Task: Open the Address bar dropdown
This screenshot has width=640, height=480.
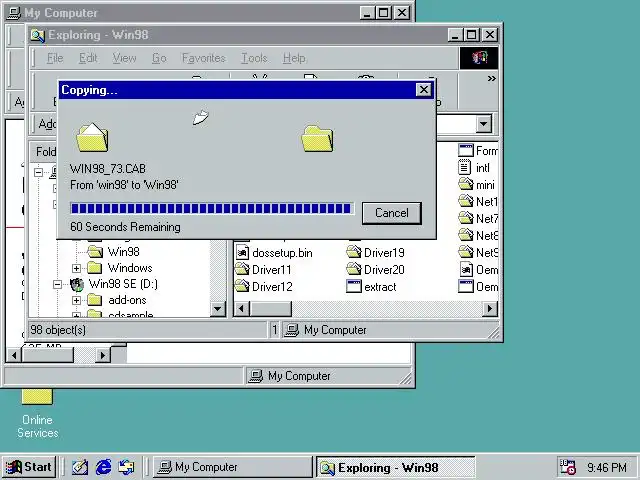Action: 484,124
